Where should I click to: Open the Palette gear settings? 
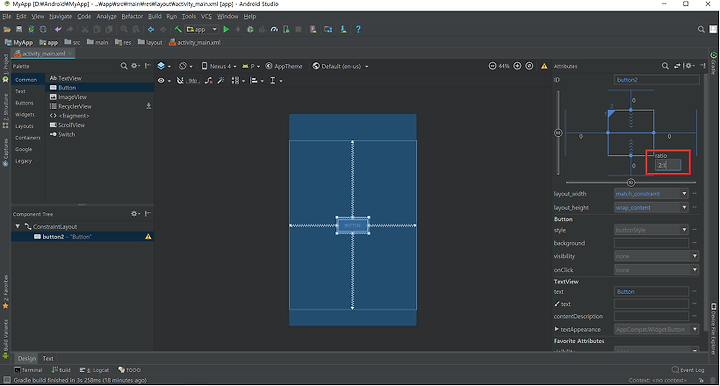(135, 66)
